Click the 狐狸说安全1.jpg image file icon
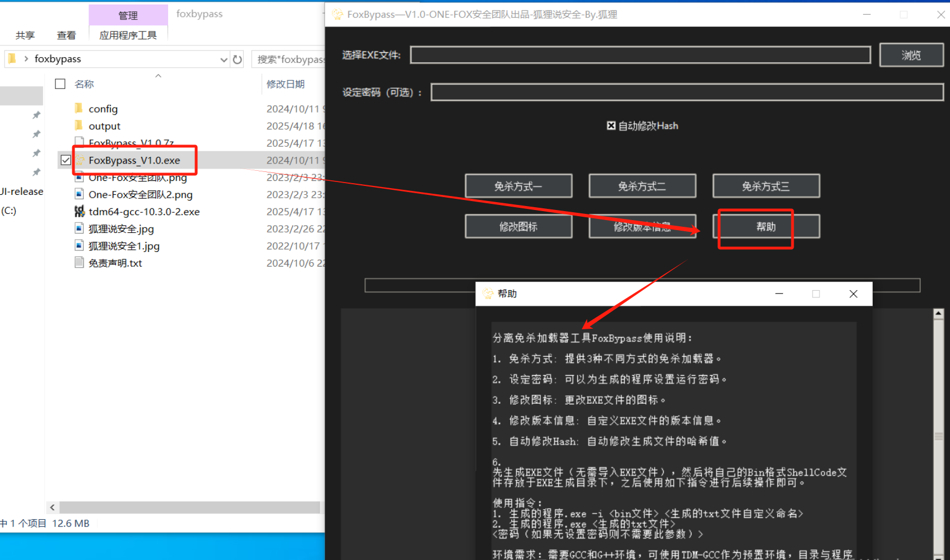Screen dimensions: 950x560 [79, 245]
